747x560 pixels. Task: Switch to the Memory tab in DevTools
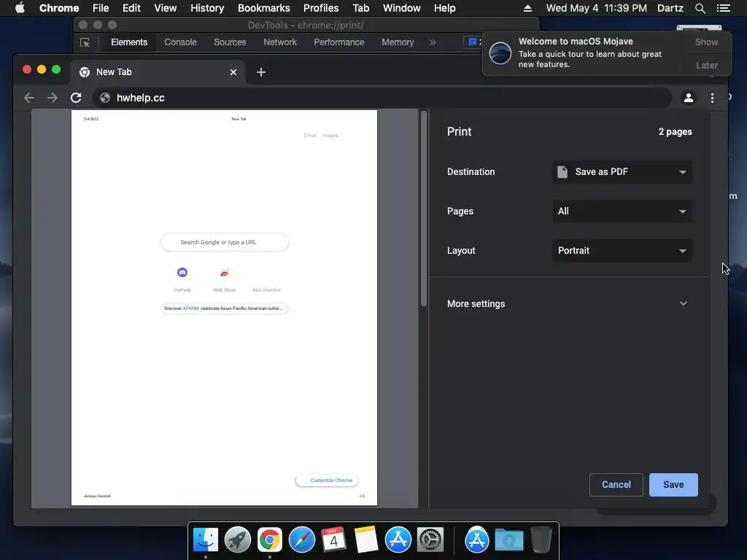(x=398, y=42)
